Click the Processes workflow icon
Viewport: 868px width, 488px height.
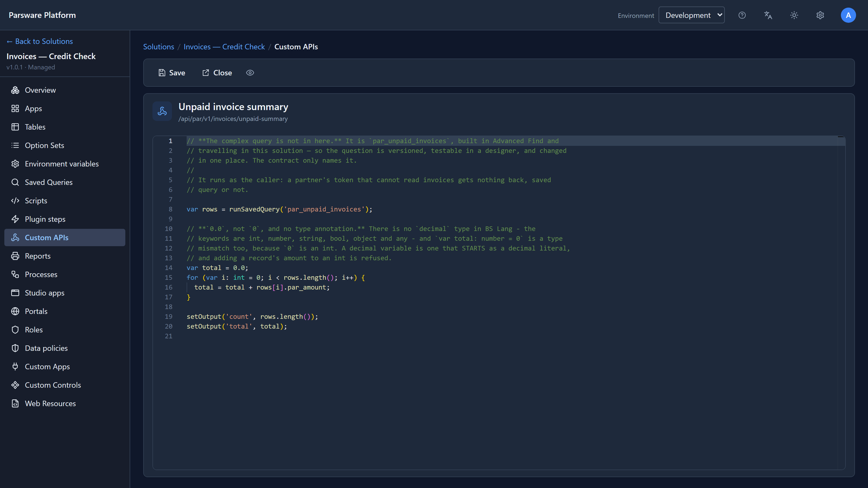coord(15,274)
